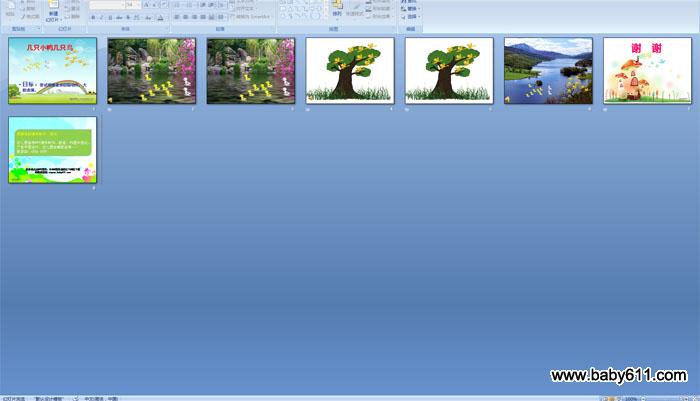Click the animation star icon under slide 5

coord(407,109)
